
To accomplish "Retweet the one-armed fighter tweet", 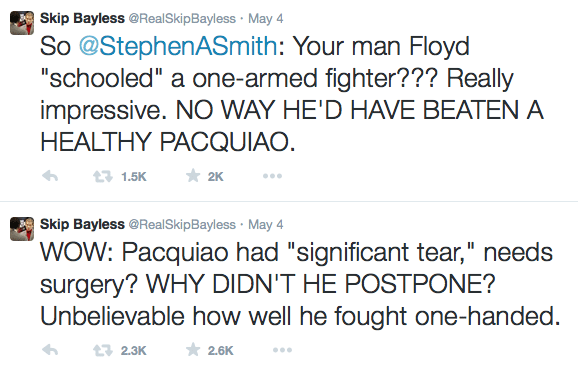I will point(102,177).
